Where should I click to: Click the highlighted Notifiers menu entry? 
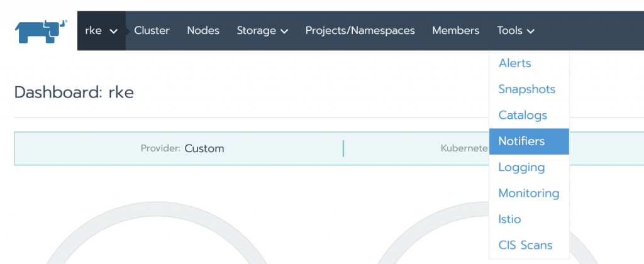(521, 141)
